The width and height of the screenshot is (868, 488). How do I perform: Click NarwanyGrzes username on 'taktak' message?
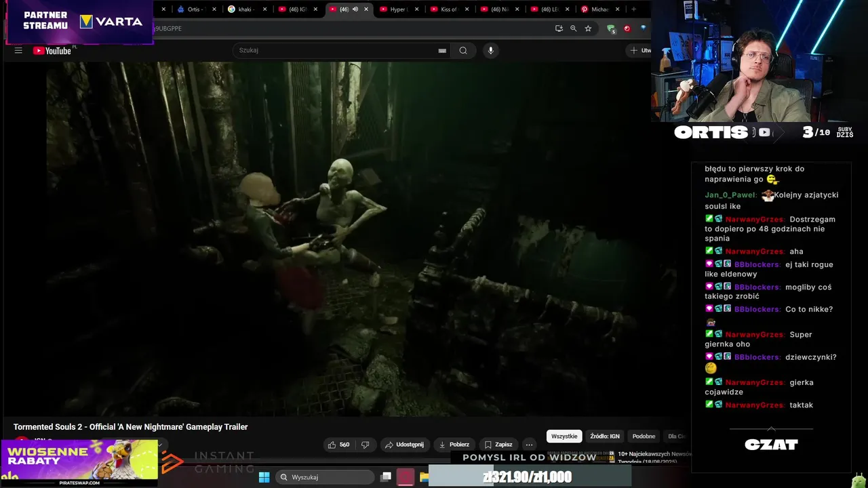(754, 405)
